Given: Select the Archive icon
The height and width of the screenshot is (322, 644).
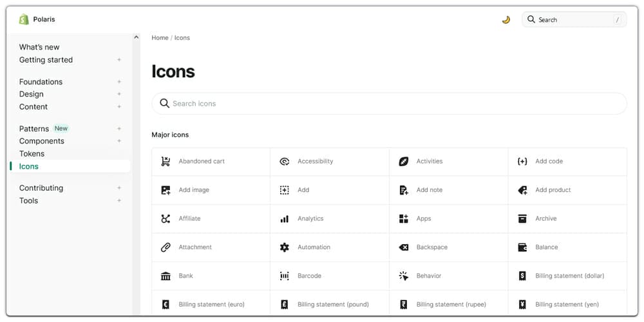Looking at the screenshot, I should (x=522, y=219).
